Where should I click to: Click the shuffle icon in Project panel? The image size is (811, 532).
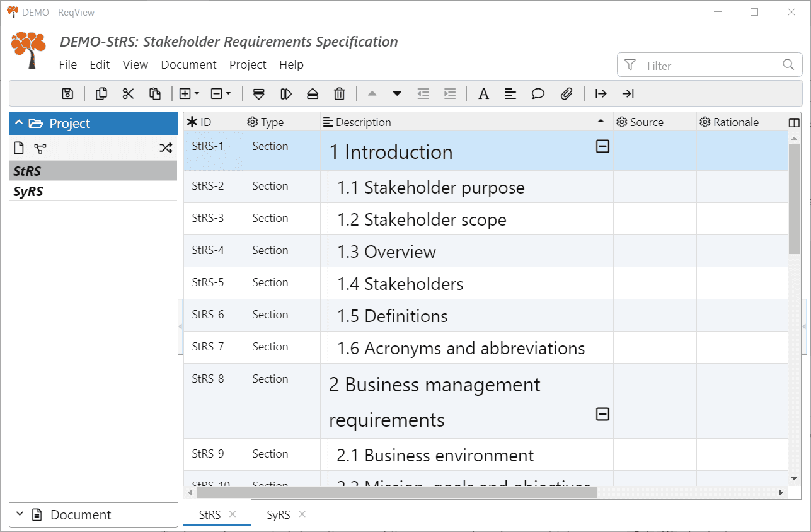tap(165, 148)
